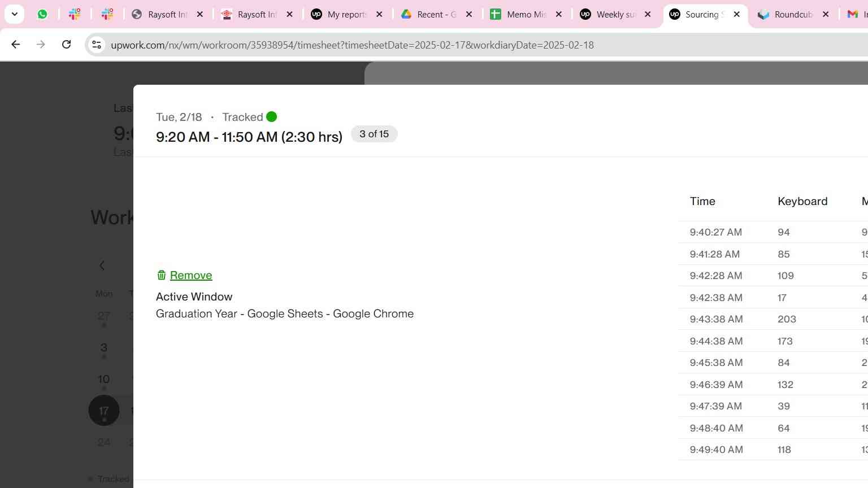
Task: Select the 9:48:40 AM activity row
Action: (x=773, y=428)
